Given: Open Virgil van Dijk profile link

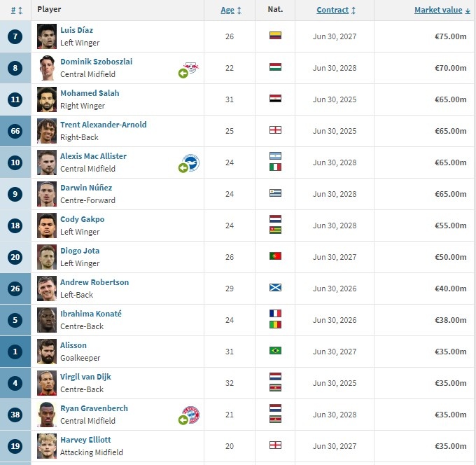Looking at the screenshot, I should coord(85,377).
